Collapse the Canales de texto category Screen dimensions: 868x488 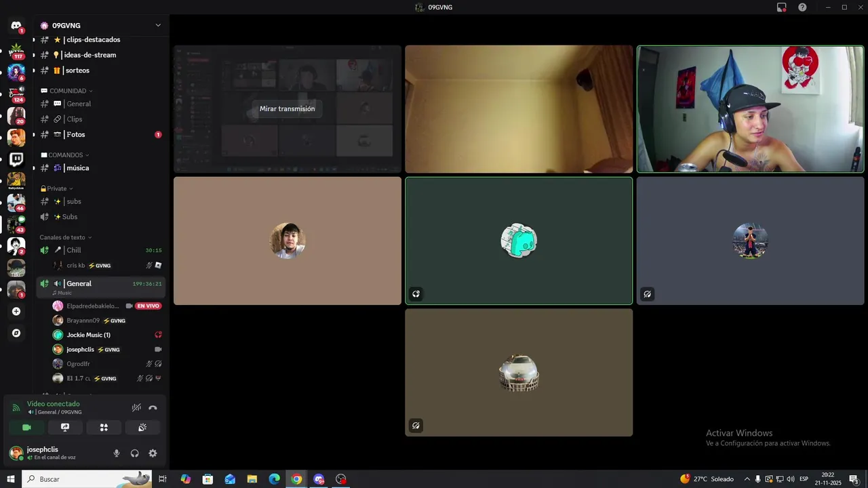point(66,237)
